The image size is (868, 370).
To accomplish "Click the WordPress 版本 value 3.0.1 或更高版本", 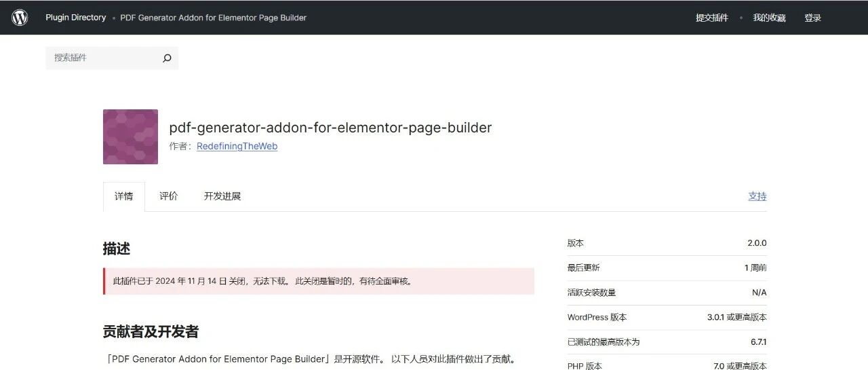I will [737, 317].
